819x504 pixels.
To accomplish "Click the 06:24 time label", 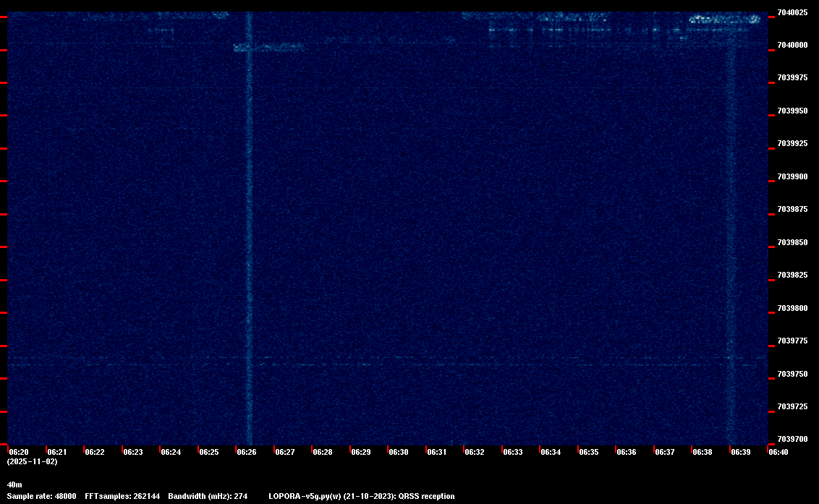I will click(x=171, y=452).
